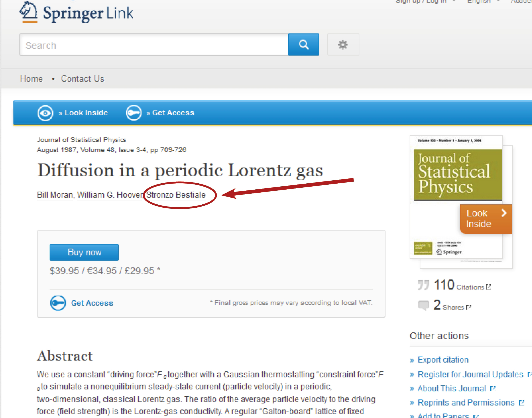532x418 pixels.
Task: Click the Export citation link
Action: click(x=443, y=360)
